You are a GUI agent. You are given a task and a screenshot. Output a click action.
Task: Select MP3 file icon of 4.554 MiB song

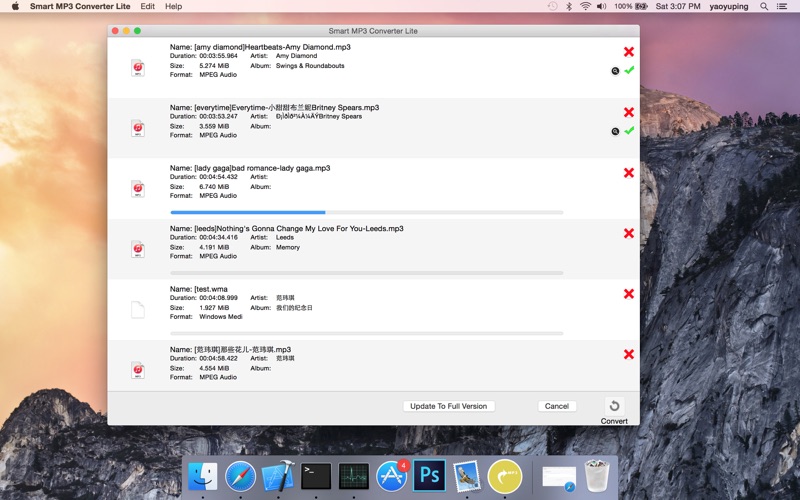coord(138,370)
